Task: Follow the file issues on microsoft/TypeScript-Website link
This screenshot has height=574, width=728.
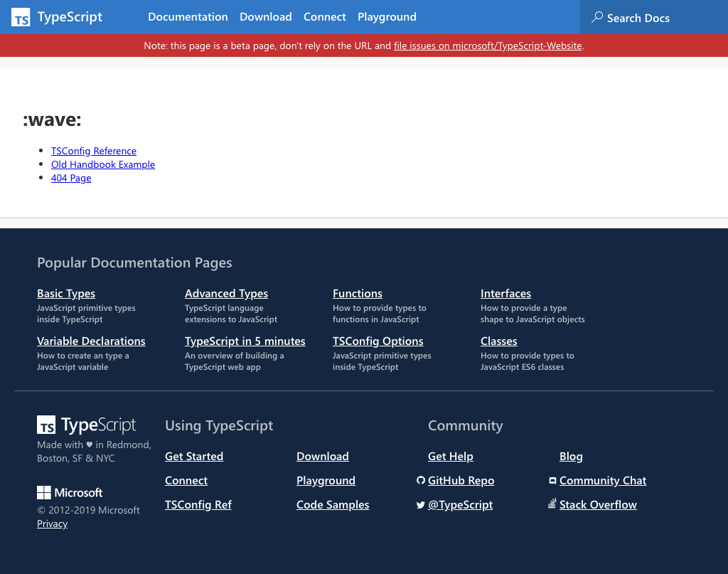Action: [488, 46]
